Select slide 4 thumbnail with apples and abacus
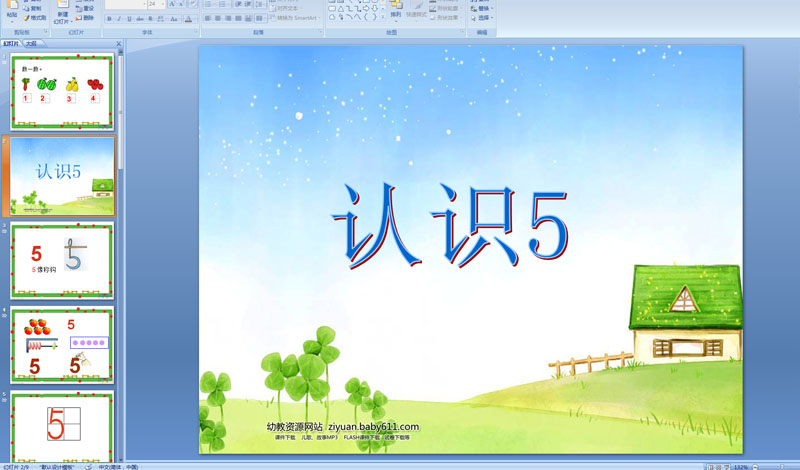This screenshot has height=470, width=800. pyautogui.click(x=62, y=345)
